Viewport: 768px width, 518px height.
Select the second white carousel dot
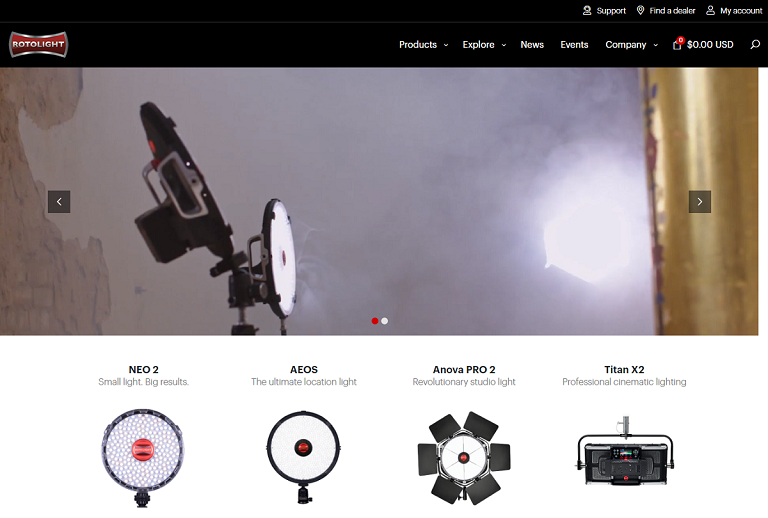click(x=384, y=321)
